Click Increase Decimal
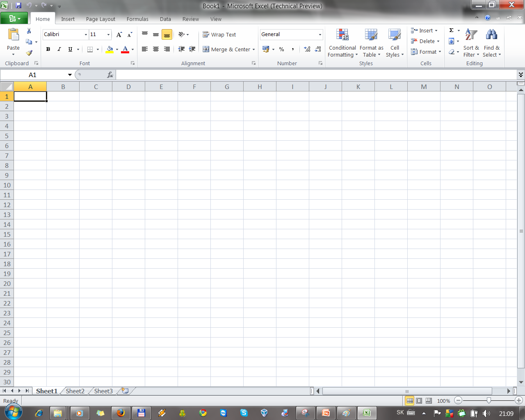Image resolution: width=525 pixels, height=420 pixels. coord(307,49)
